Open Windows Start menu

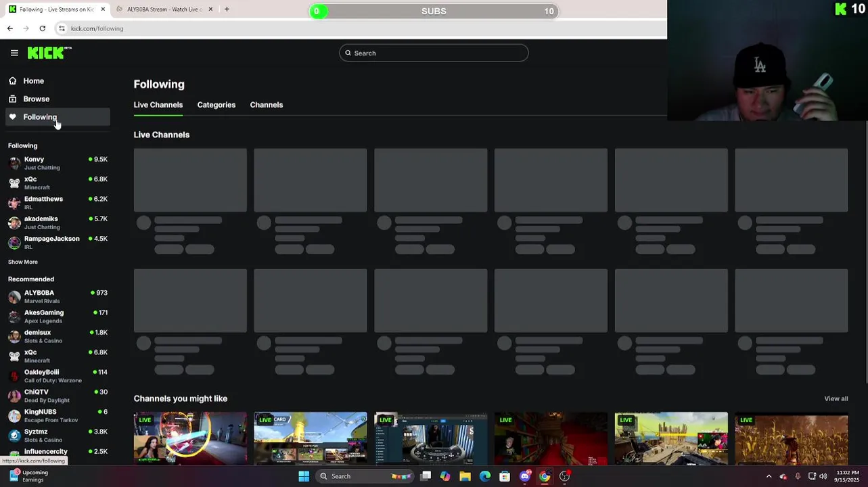click(304, 476)
